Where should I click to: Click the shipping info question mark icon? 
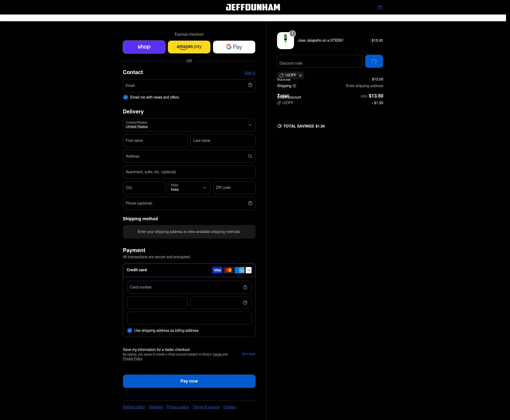click(294, 86)
